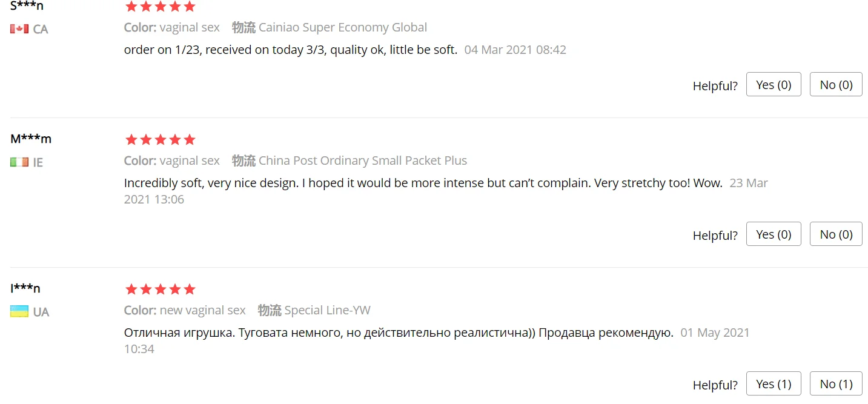
Task: Vote Yes (0) on the Ireland review
Action: (x=773, y=234)
